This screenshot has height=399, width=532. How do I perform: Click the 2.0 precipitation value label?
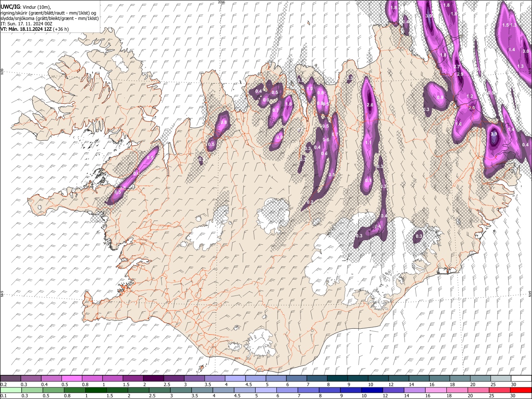[x=472, y=108]
